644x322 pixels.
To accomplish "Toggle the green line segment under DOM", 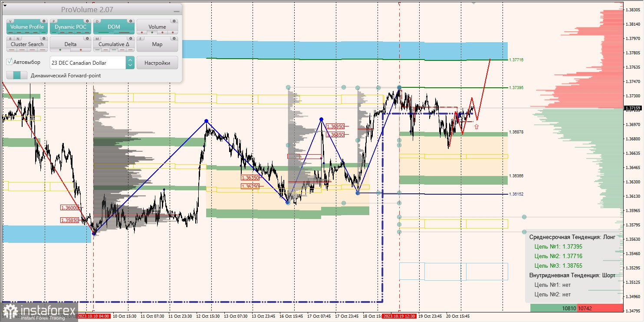I will pos(104,32).
